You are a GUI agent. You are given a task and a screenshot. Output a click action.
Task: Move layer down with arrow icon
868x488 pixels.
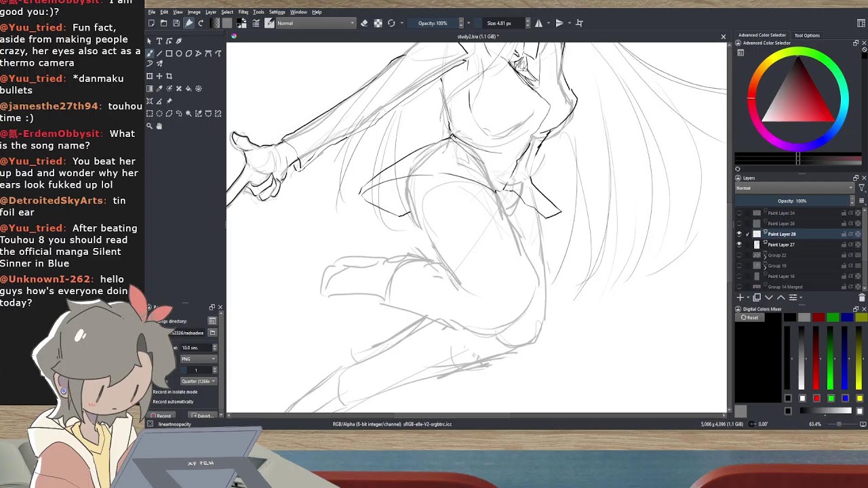[769, 297]
